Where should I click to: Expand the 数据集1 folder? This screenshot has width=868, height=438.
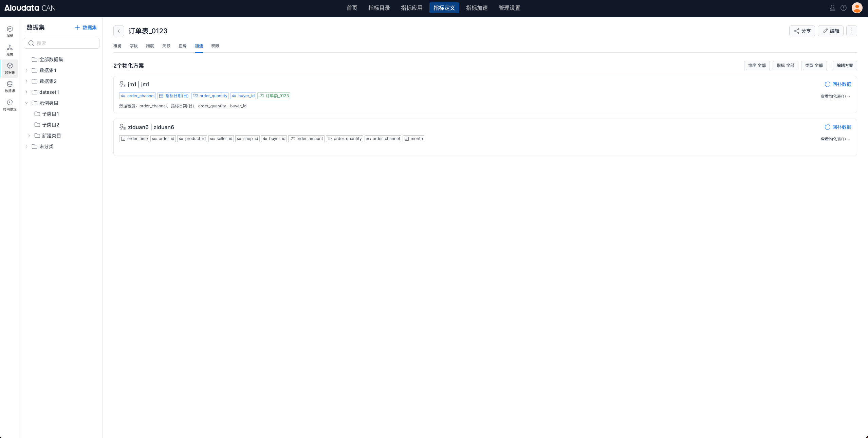[26, 70]
